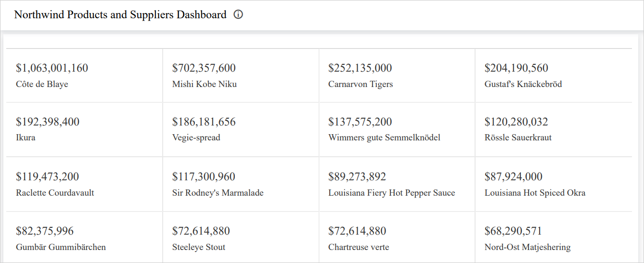The height and width of the screenshot is (263, 644).
Task: Click Sir Rodney's Marmalade label
Action: click(218, 193)
